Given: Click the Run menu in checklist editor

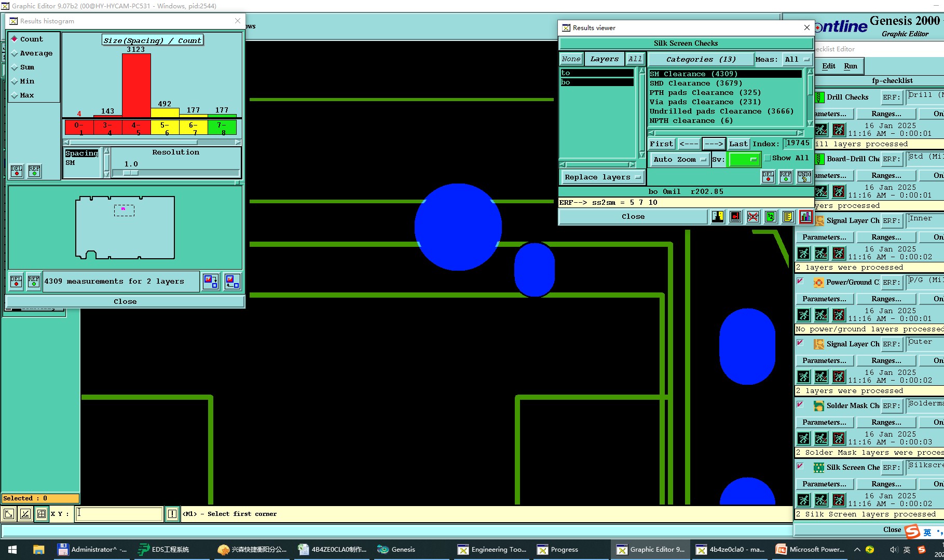Looking at the screenshot, I should (x=850, y=66).
